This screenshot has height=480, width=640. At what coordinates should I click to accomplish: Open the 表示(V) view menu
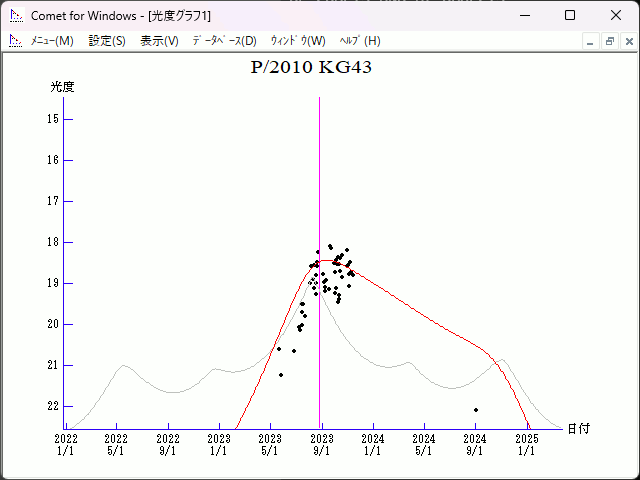(159, 41)
